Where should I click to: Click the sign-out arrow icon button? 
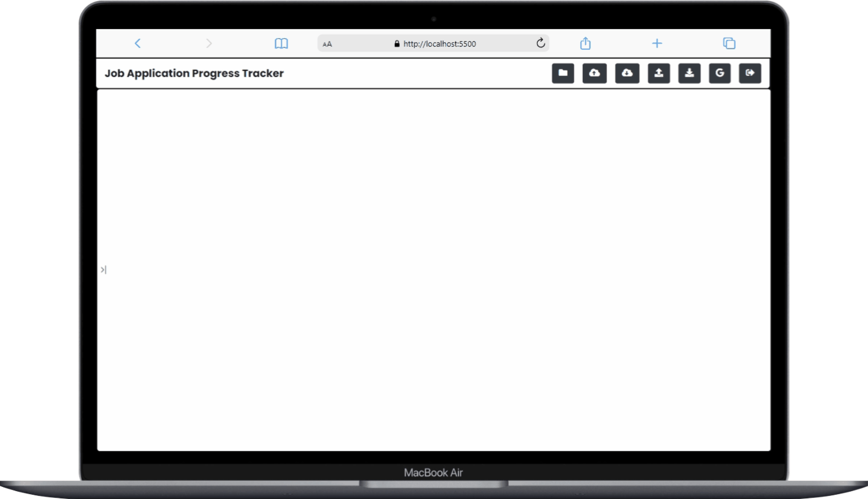click(750, 73)
